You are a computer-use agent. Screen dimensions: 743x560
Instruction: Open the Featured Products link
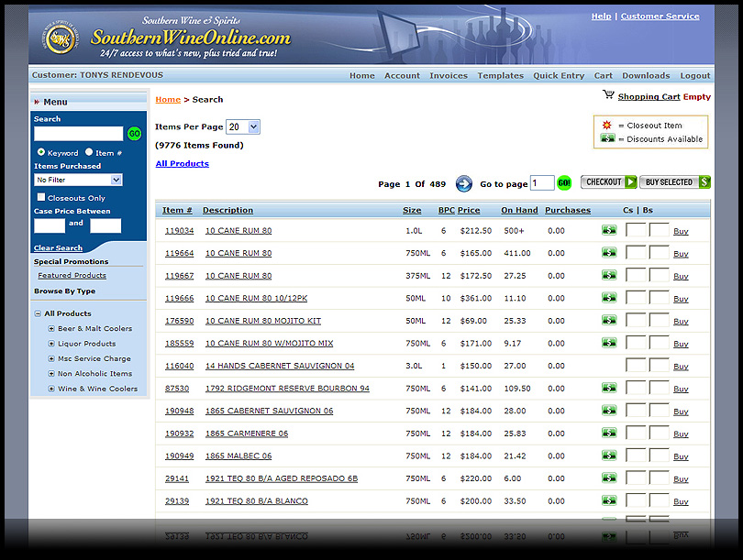point(72,275)
